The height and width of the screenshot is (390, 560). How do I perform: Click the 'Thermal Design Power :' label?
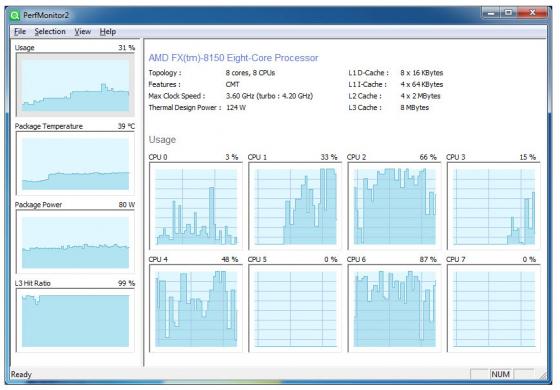tap(185, 108)
